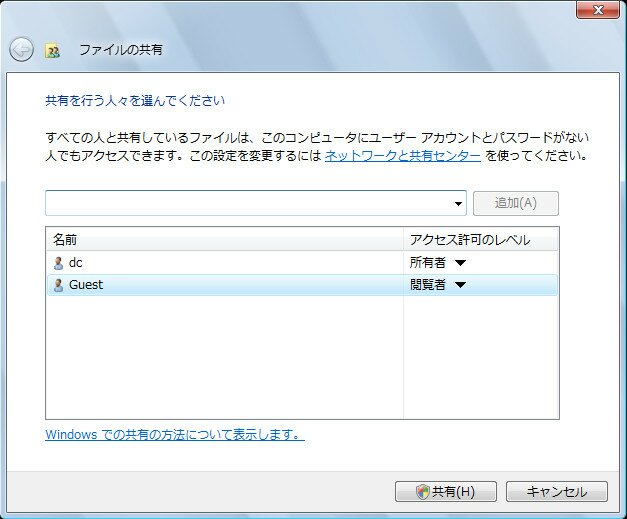This screenshot has height=519, width=627.
Task: Focus the user name input field
Action: coord(248,203)
